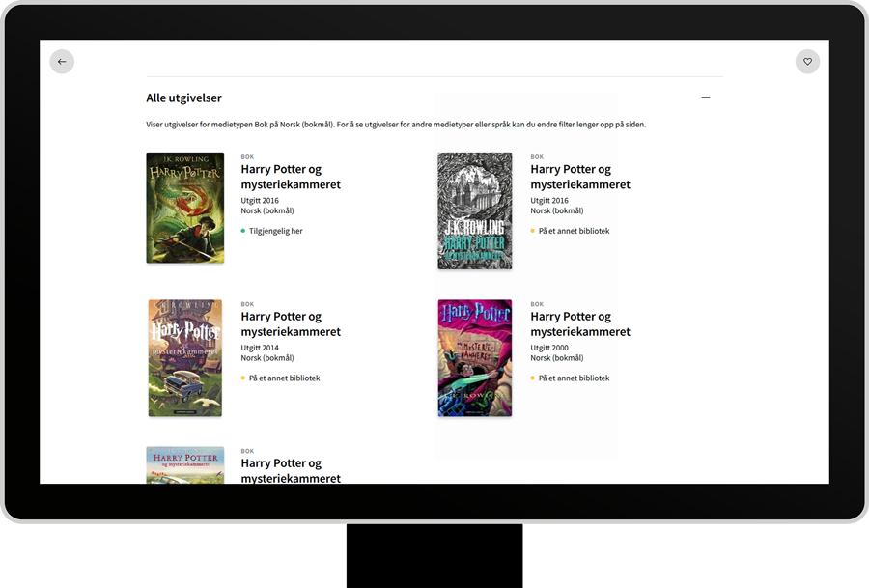Open the green 2016 edition book cover
The width and height of the screenshot is (869, 588).
pyautogui.click(x=185, y=208)
